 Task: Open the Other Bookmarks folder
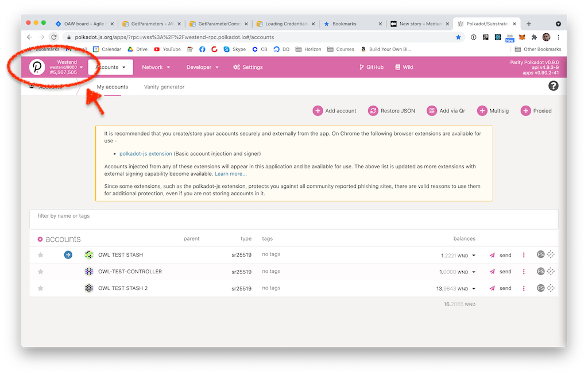coord(537,49)
